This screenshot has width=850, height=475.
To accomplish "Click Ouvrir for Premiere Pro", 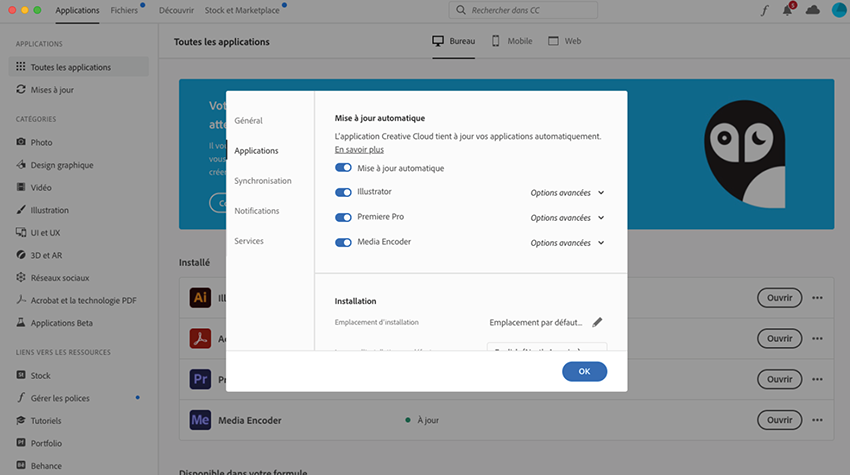I will click(x=780, y=379).
